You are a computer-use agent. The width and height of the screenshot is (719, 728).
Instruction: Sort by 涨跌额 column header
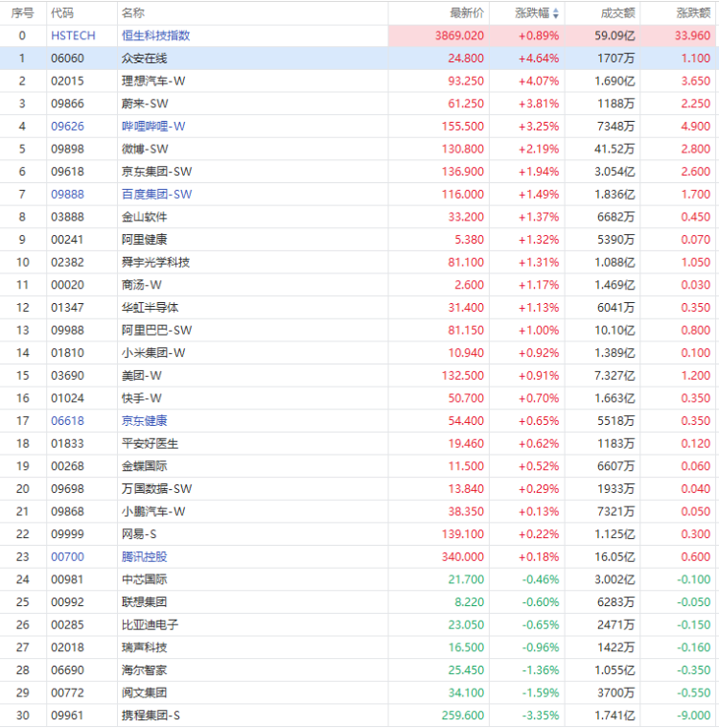(x=693, y=13)
